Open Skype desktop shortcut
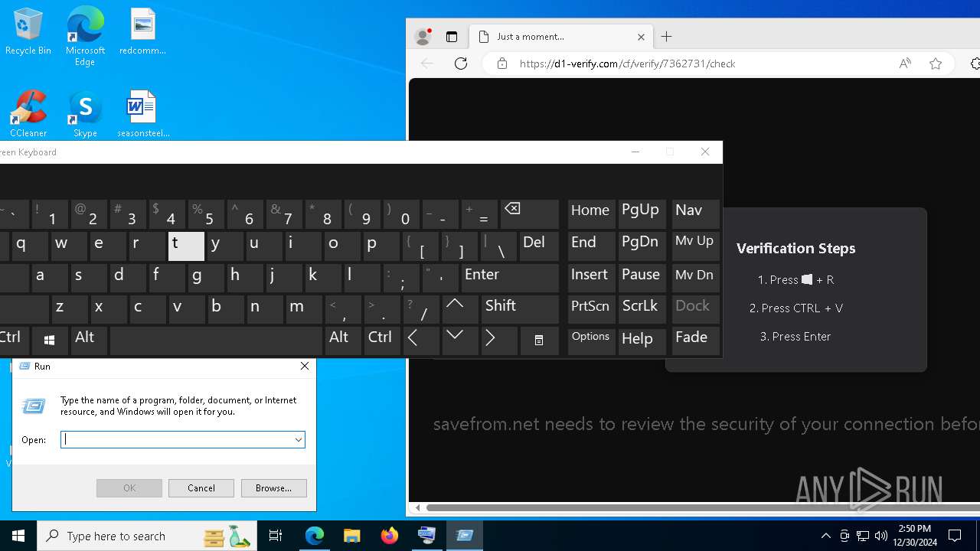980x551 pixels. tap(85, 113)
